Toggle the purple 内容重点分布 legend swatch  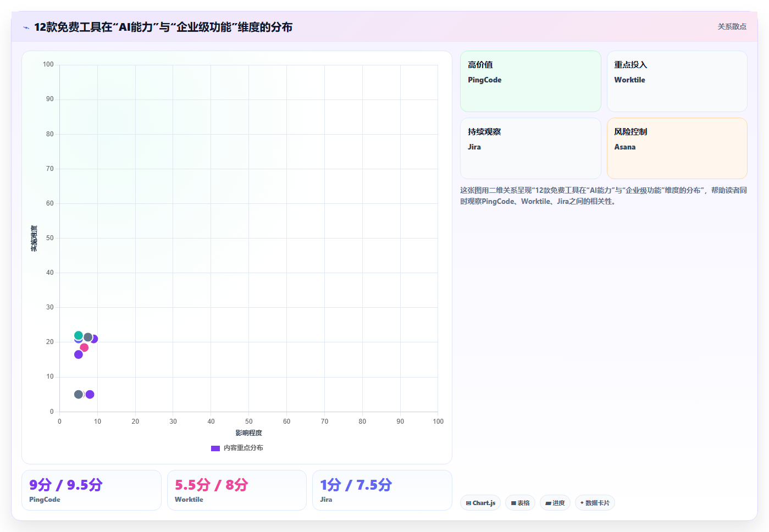[x=215, y=448]
